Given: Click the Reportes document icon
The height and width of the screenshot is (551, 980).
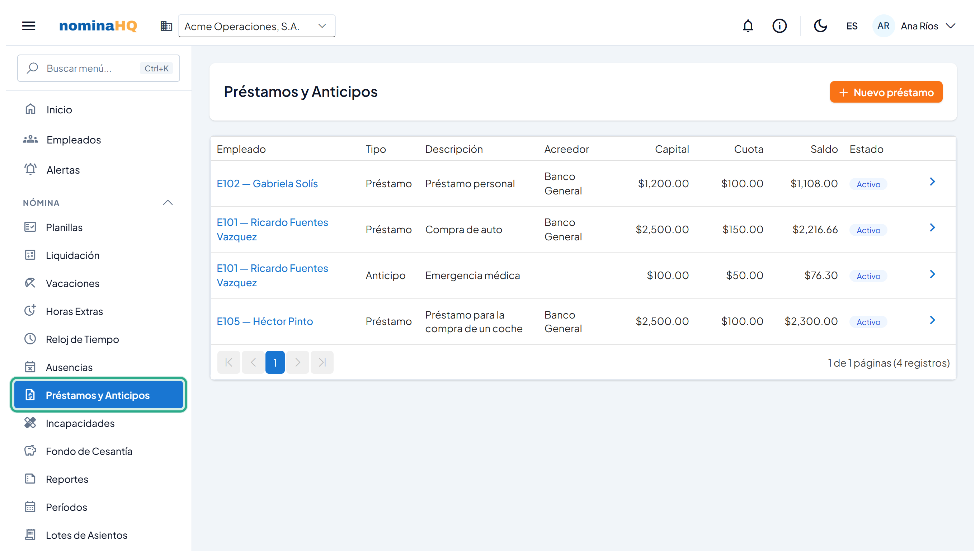Looking at the screenshot, I should [x=30, y=479].
